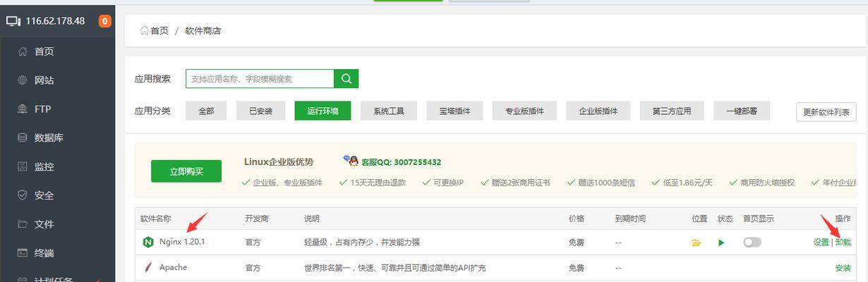
Task: Open the Nginx install folder location icon
Action: pyautogui.click(x=697, y=243)
